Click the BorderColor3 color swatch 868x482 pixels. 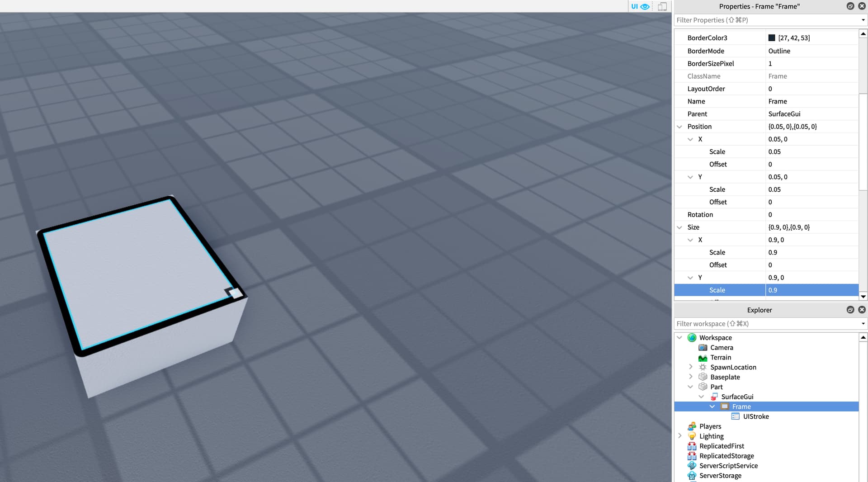coord(772,38)
